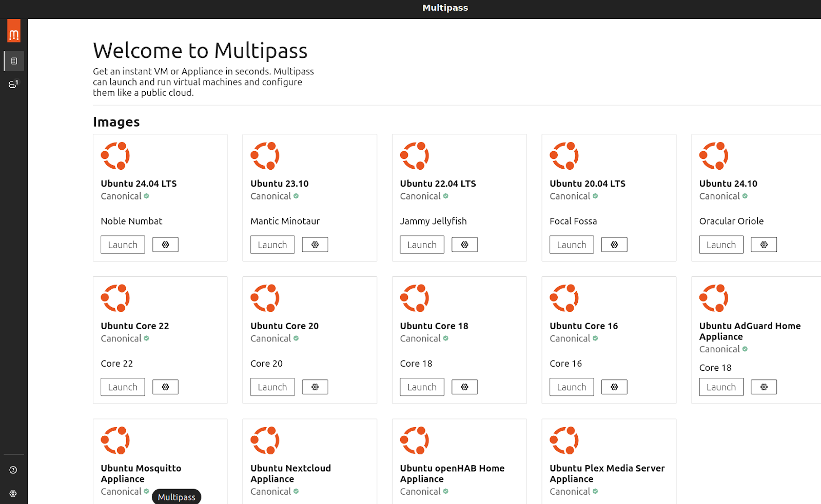Launch Ubuntu 23.10 Mantic Minotaur

click(272, 245)
